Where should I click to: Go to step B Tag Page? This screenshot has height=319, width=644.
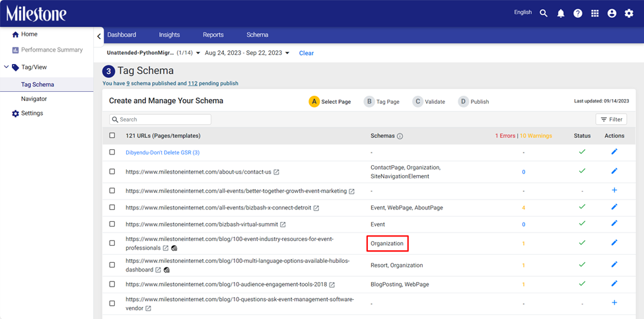pyautogui.click(x=382, y=102)
